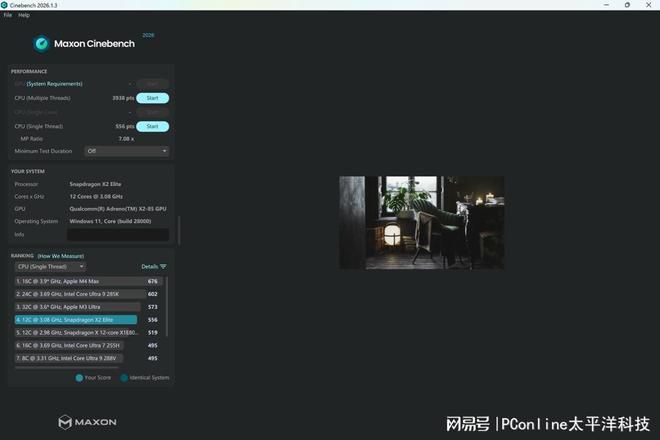Select the Intel Core Ultra 9 288V row
Image resolution: width=660 pixels, height=440 pixels.
tap(69, 358)
